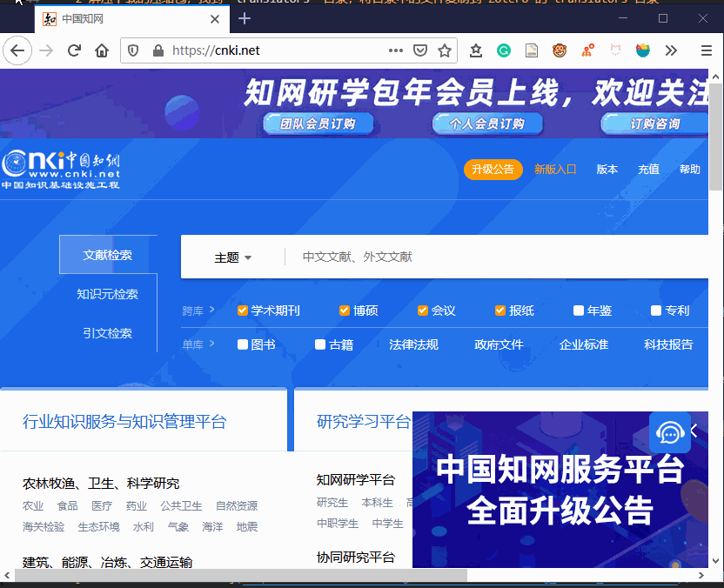The width and height of the screenshot is (724, 588).
Task: Open the online chat support icon
Action: (x=669, y=432)
